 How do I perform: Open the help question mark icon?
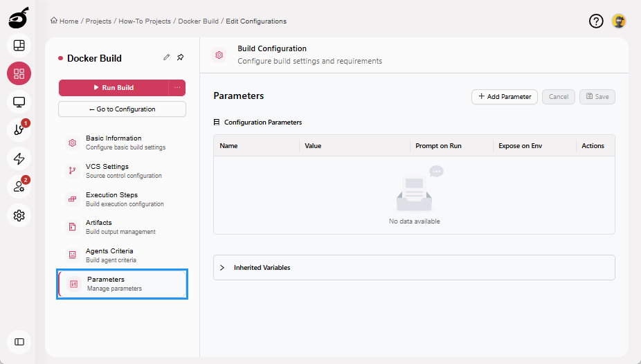click(x=596, y=21)
